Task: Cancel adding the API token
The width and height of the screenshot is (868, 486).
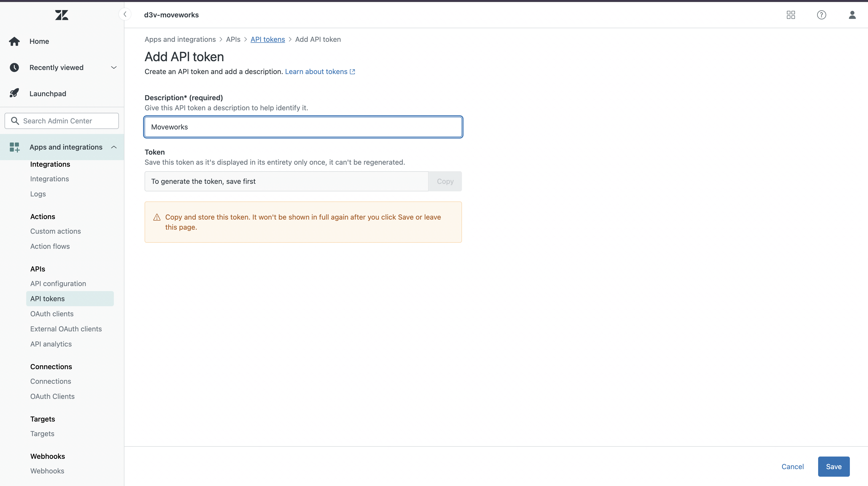Action: pos(792,466)
